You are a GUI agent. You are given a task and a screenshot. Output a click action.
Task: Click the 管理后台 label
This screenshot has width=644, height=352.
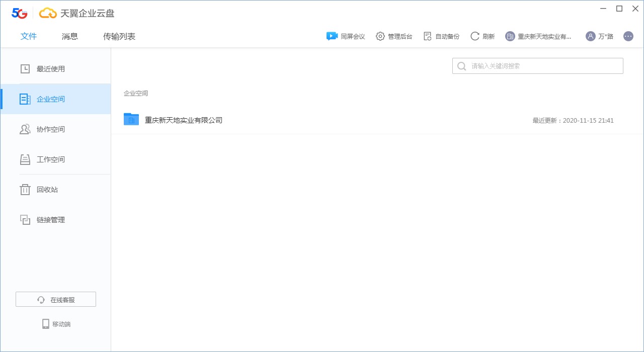tap(400, 36)
